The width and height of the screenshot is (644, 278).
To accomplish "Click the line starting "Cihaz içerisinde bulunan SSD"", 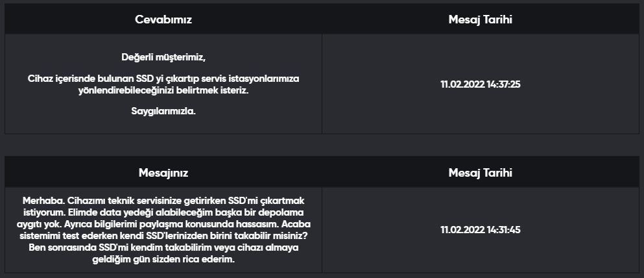I will (x=163, y=79).
